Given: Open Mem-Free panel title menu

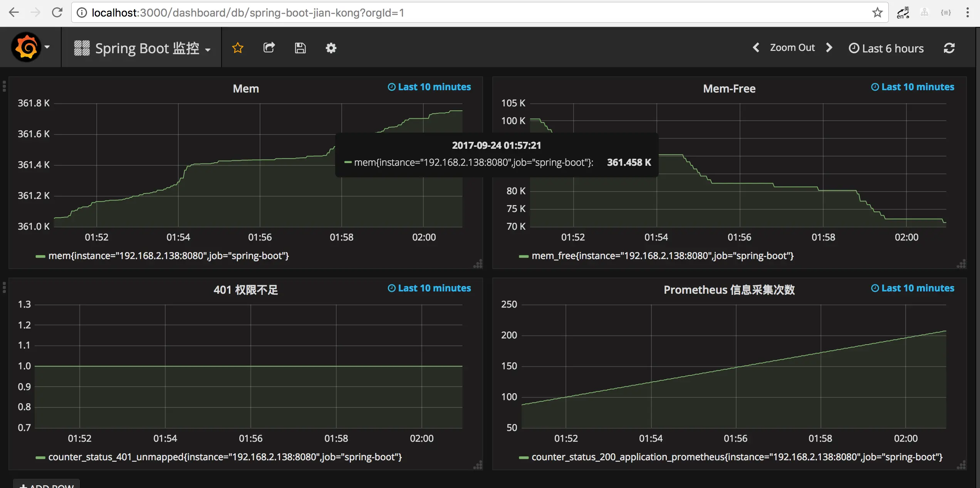Looking at the screenshot, I should pyautogui.click(x=729, y=89).
